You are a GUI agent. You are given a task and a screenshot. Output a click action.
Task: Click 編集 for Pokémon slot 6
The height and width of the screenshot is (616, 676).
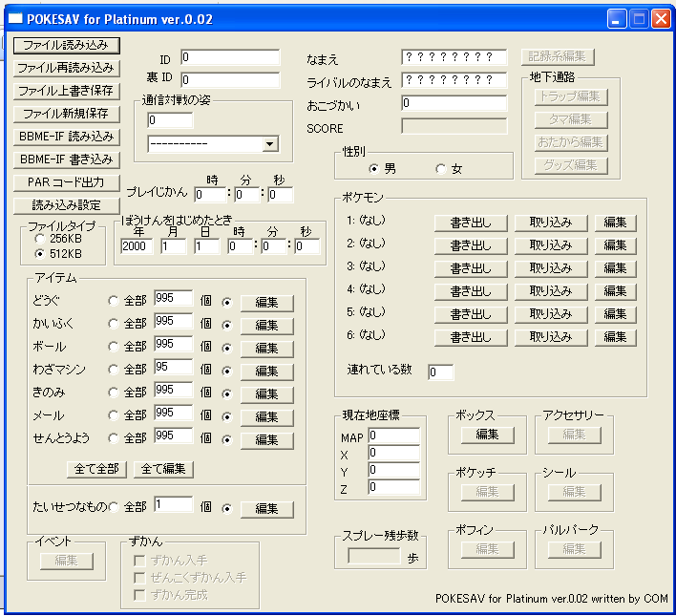616,337
